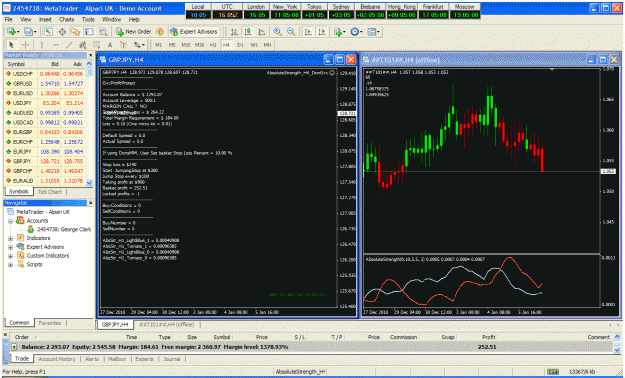Open the Strategy Tester toolbar icon
The height and width of the screenshot is (378, 625).
coord(103,32)
